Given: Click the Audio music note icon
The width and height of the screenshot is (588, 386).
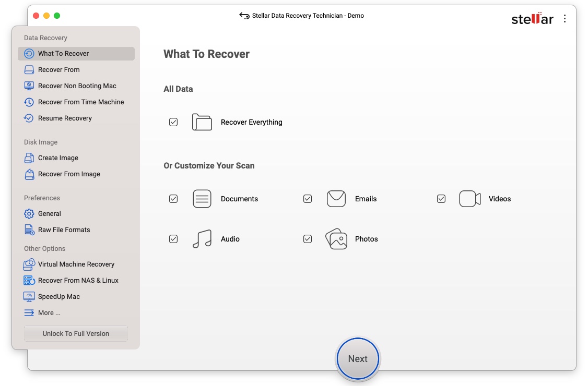Looking at the screenshot, I should click(202, 239).
